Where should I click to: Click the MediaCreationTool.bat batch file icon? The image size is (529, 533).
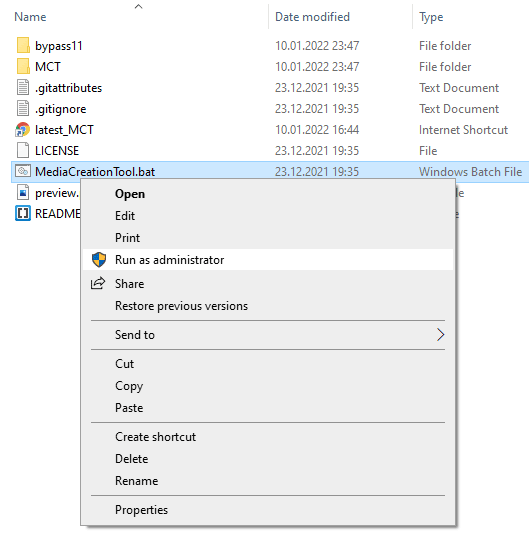pyautogui.click(x=23, y=171)
